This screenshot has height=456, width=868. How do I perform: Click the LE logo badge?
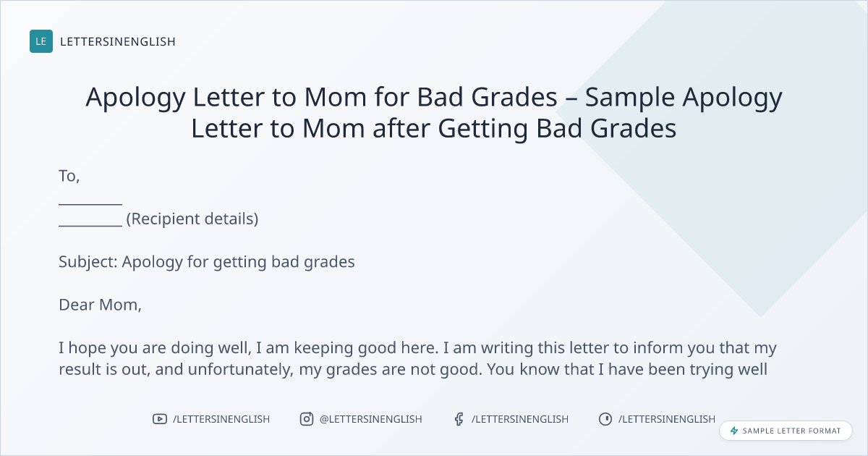coord(41,41)
